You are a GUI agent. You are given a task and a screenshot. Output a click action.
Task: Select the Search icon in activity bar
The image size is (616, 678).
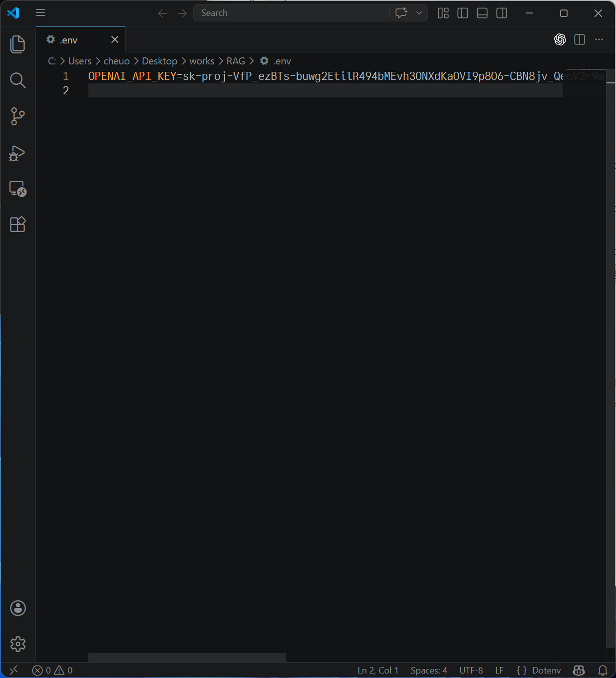[x=17, y=80]
